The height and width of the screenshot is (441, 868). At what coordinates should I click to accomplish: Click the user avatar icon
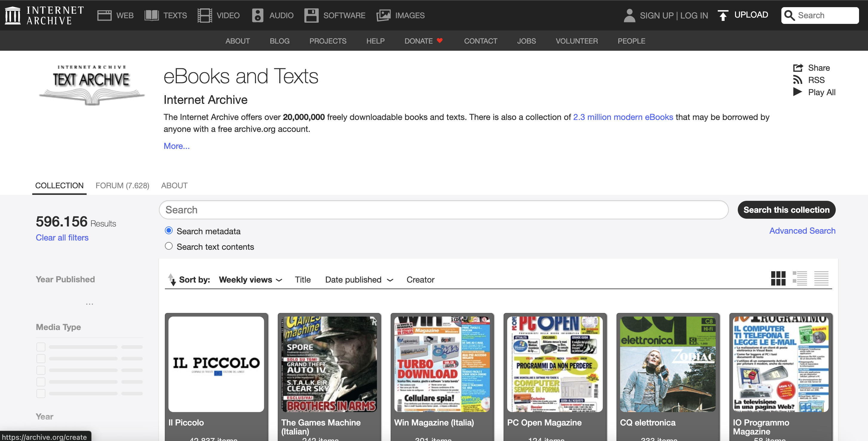629,16
